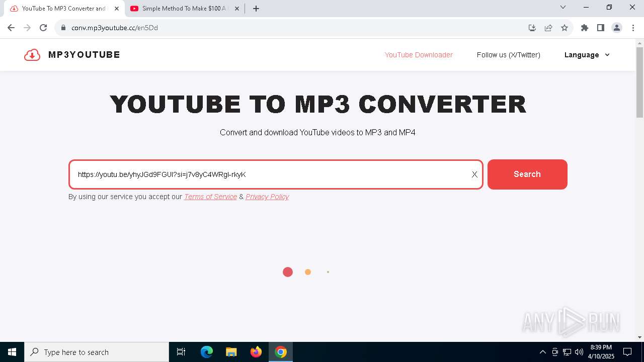Open the Privacy Policy link
644x362 pixels.
pos(267,197)
